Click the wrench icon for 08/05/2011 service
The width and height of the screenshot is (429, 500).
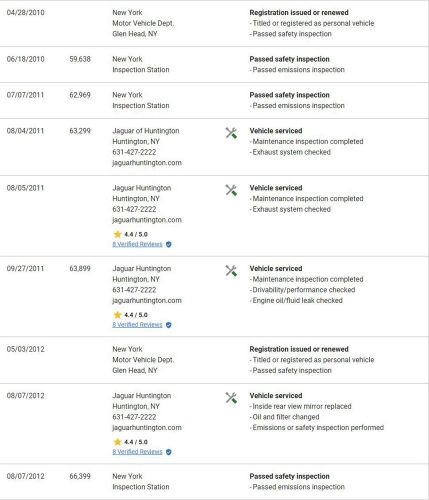tap(231, 190)
